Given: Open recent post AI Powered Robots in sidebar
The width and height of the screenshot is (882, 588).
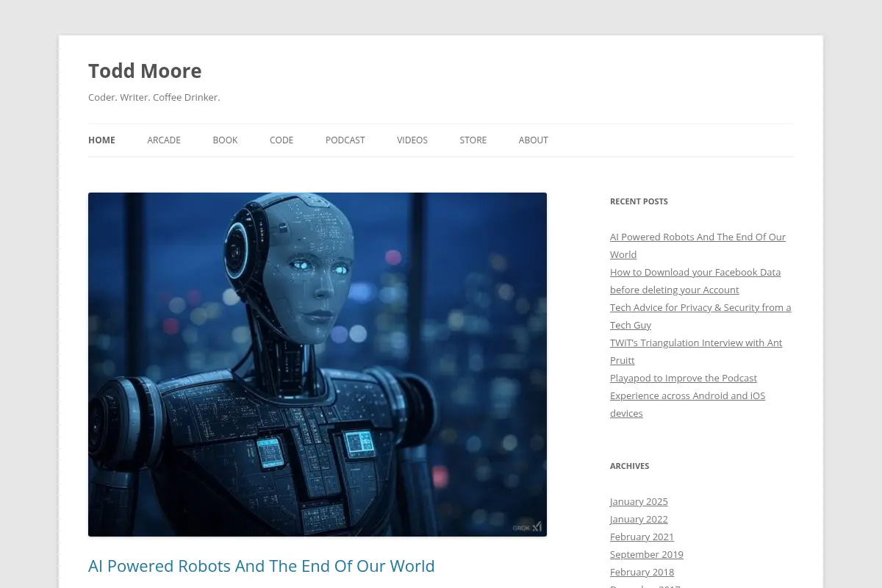Looking at the screenshot, I should click(698, 245).
